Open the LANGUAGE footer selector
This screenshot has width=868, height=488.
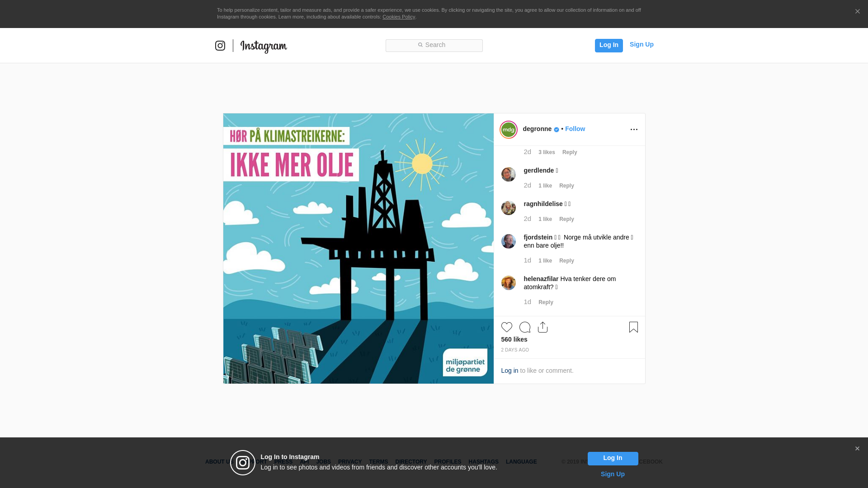point(521,462)
